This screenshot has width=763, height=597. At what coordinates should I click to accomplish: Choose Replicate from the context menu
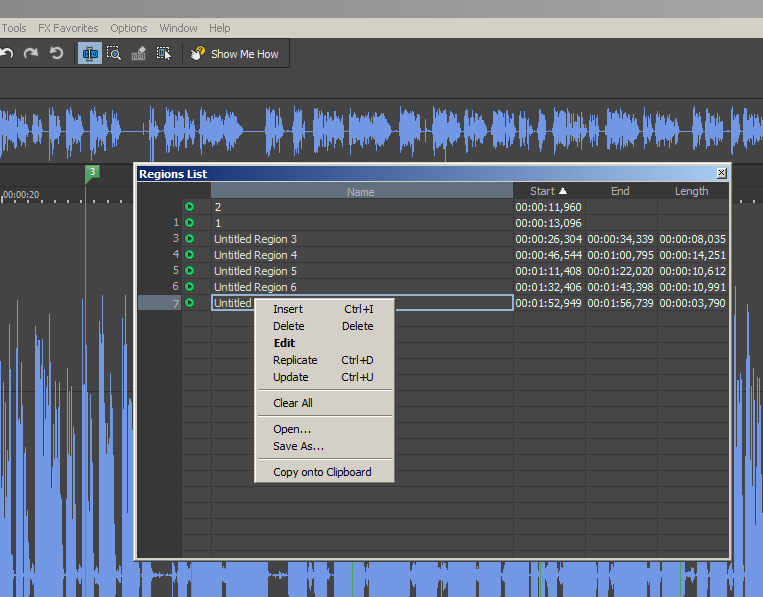pos(295,360)
